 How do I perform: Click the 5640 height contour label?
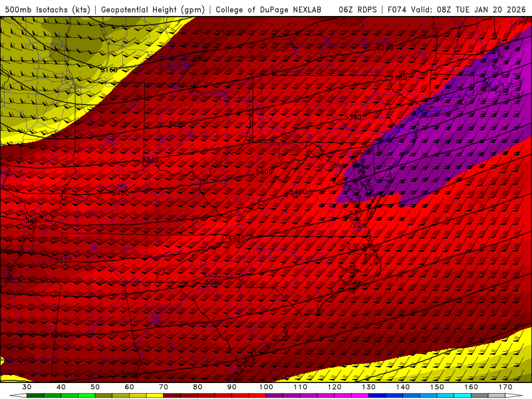pos(59,335)
